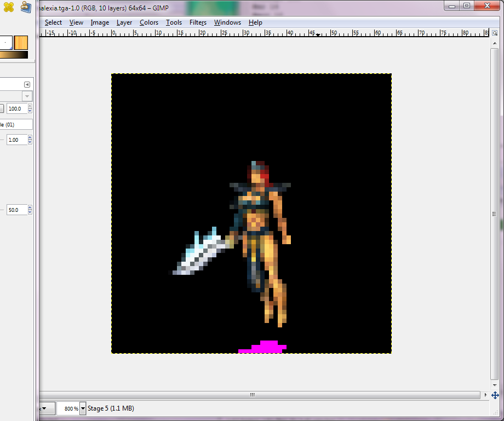This screenshot has width=504, height=421.
Task: Click the magenta shape at the canvas bottom
Action: pos(262,347)
